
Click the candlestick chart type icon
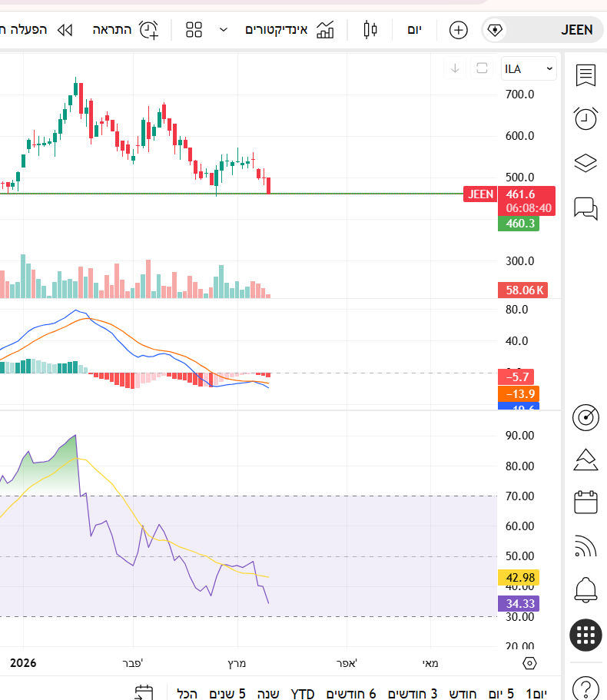(x=370, y=30)
